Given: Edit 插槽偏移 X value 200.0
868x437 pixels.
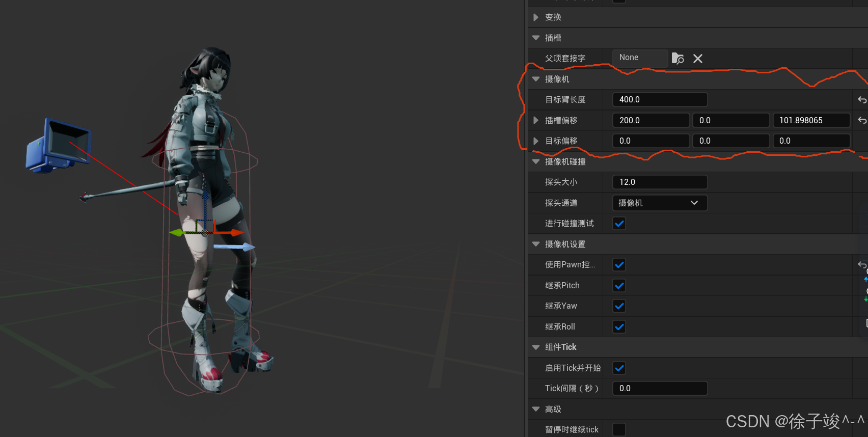Looking at the screenshot, I should [x=651, y=120].
